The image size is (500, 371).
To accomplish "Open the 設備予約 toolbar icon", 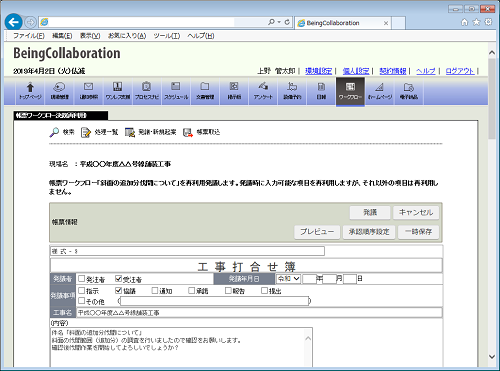I will [292, 91].
